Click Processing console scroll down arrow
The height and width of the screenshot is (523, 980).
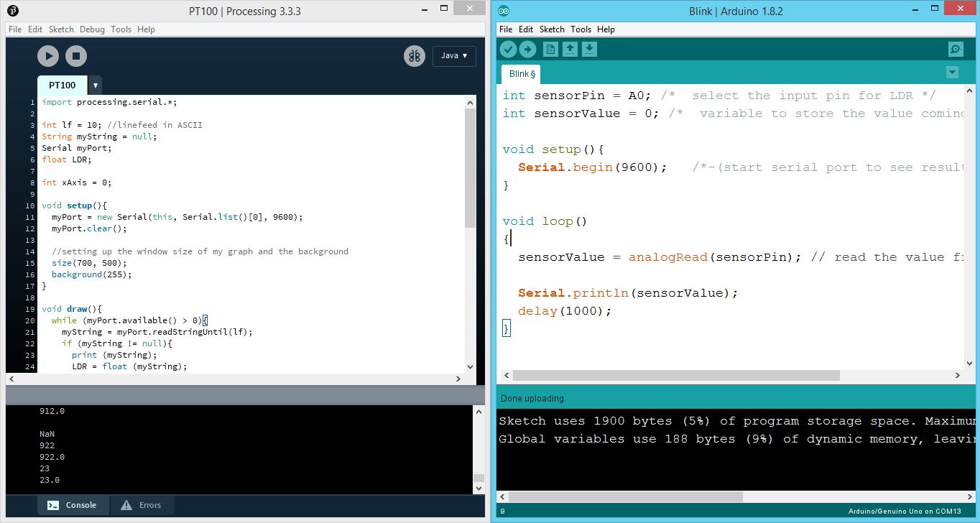click(479, 488)
